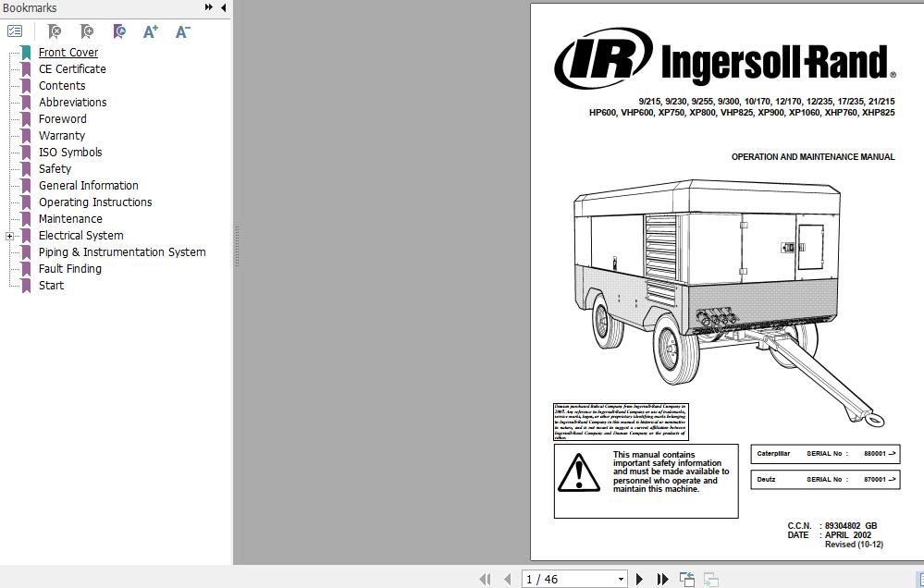Go to the previous page
The image size is (924, 588).
coord(505,579)
